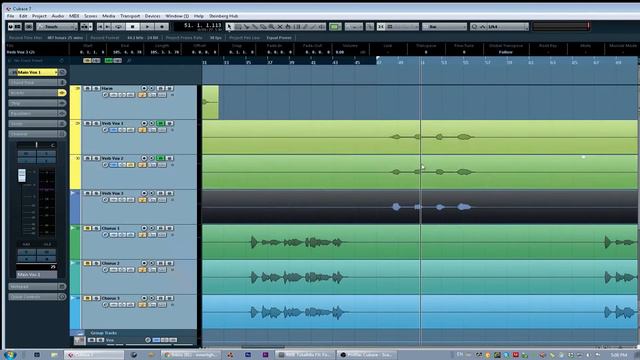Open the Devices menu
The height and width of the screenshot is (360, 640).
[x=152, y=16]
